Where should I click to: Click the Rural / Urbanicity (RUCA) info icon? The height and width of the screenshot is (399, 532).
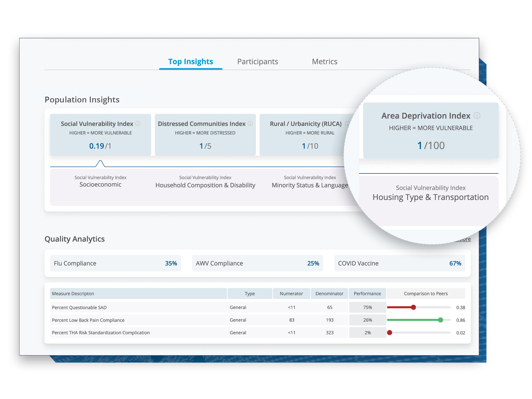347,124
